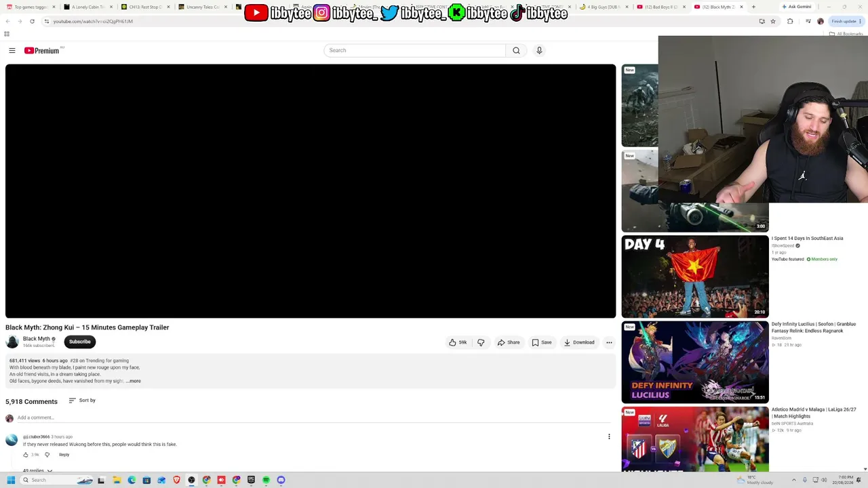Open Discord from the taskbar
The image size is (868, 488).
click(x=281, y=480)
